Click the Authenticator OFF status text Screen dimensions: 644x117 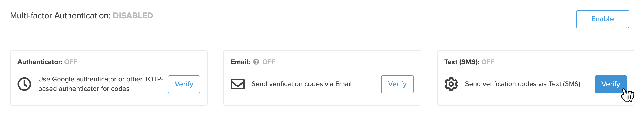click(71, 62)
